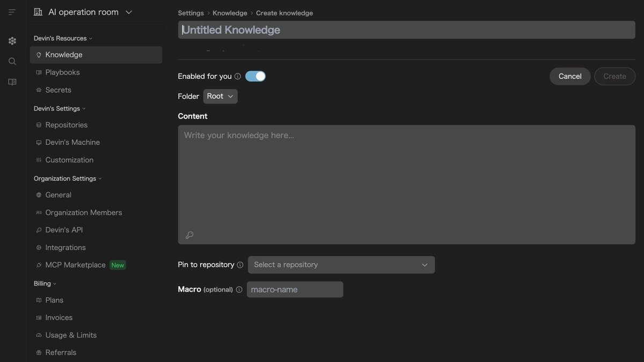Screen dimensions: 644x362
Task: Click the macro-name input field
Action: point(295,289)
